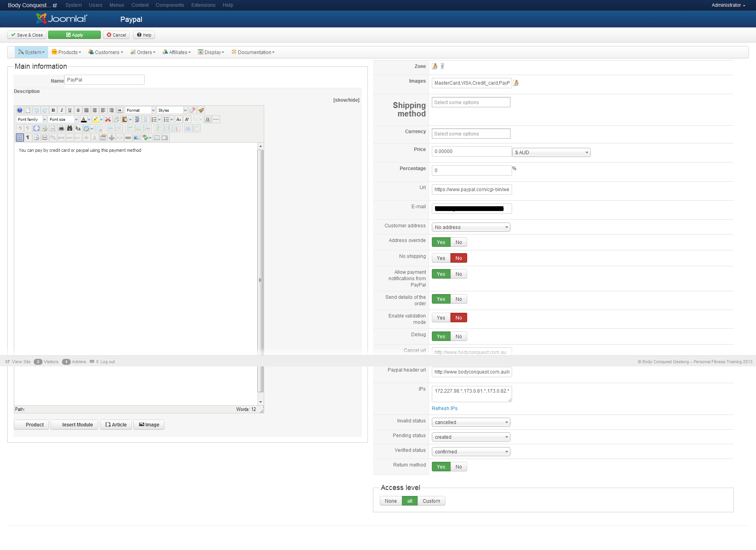This screenshot has height=550, width=756.
Task: Click the Insert Module button
Action: (74, 425)
